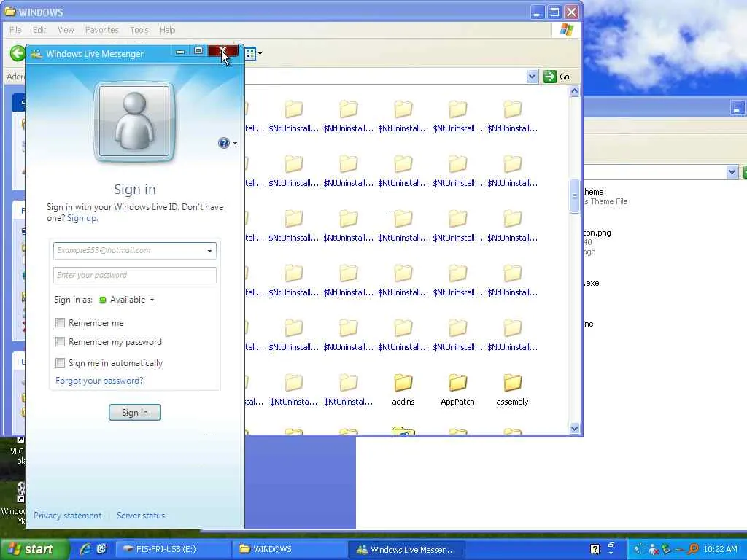Open Help menu in WINDOWS explorer
This screenshot has width=747, height=560.
click(167, 30)
